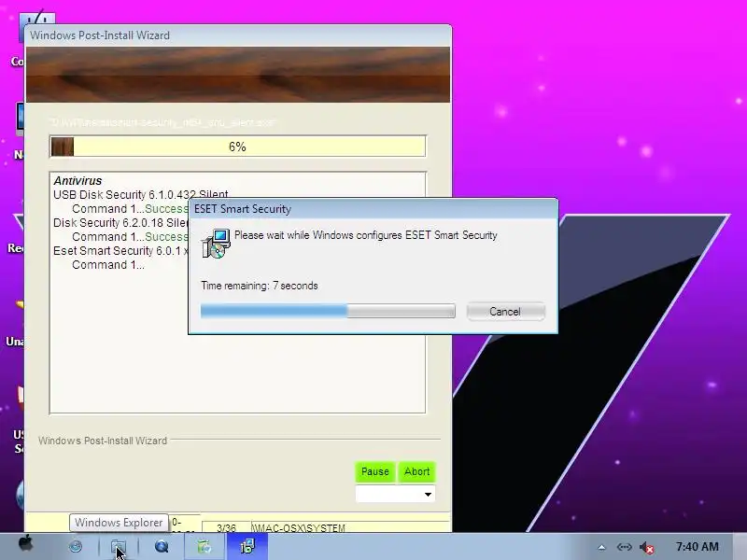747x560 pixels.
Task: Click the ESET Smart Security dialog title bar
Action: pyautogui.click(x=373, y=209)
